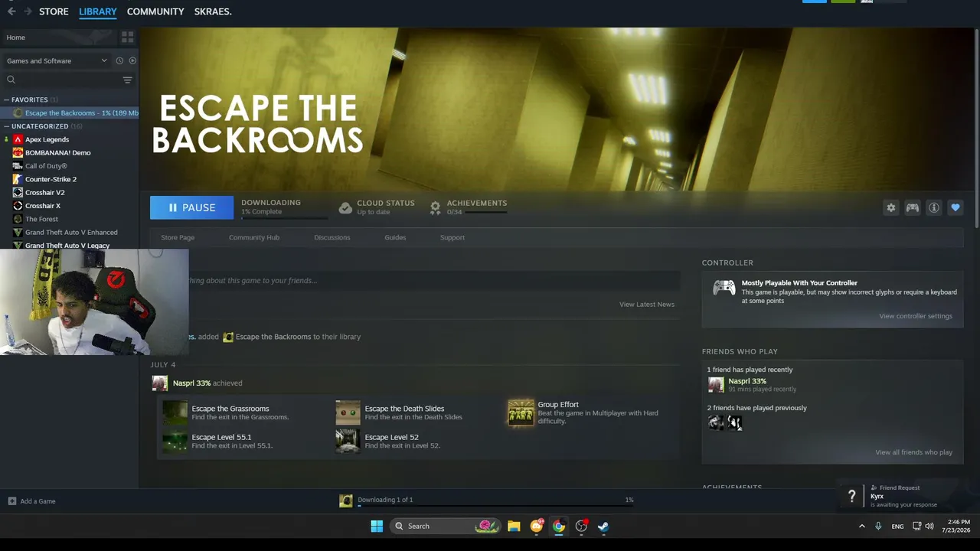Toggle favorite heart for Escape the Backrooms
Viewport: 980px width, 551px height.
tap(955, 207)
